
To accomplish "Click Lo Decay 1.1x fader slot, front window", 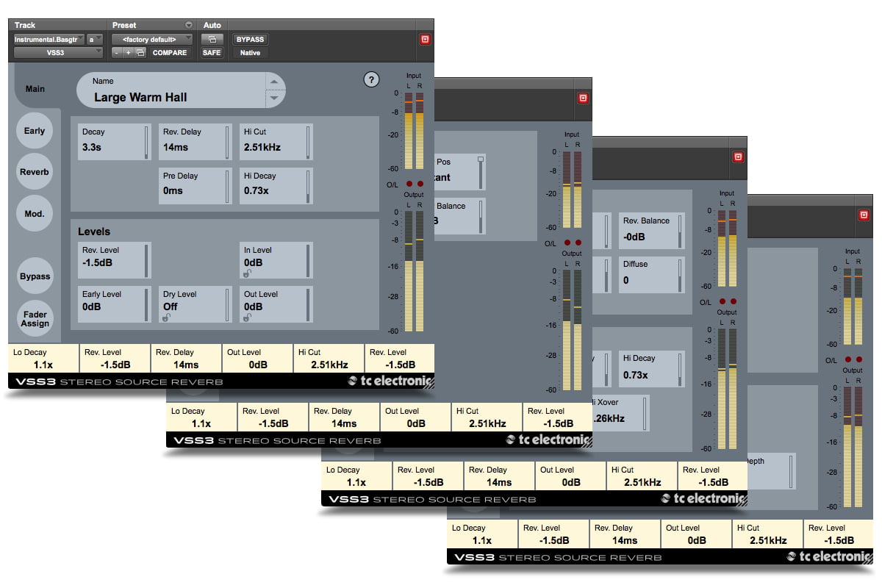I will (43, 359).
